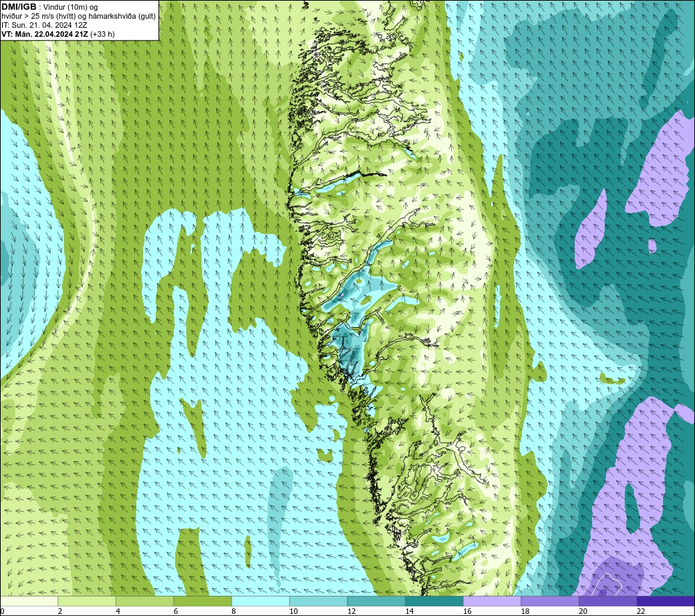Viewport: 695px width, 616px height.
Task: Click the olive green 6–8 m/s legend swatch
Action: [202, 601]
